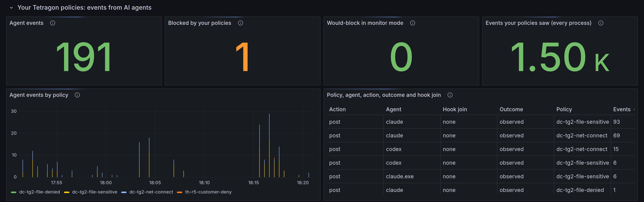Sort the table by the Agent column
Image resolution: width=644 pixels, height=202 pixels.
tap(393, 110)
